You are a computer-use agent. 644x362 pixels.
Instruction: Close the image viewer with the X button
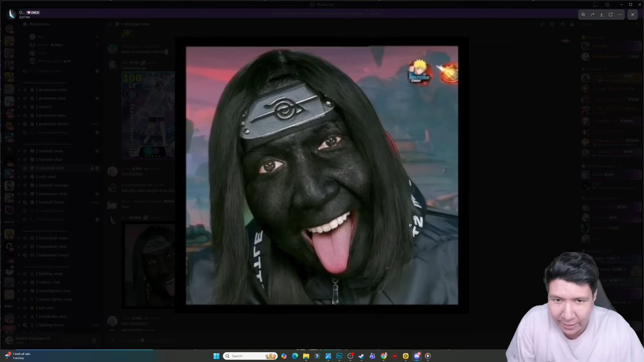tap(633, 14)
